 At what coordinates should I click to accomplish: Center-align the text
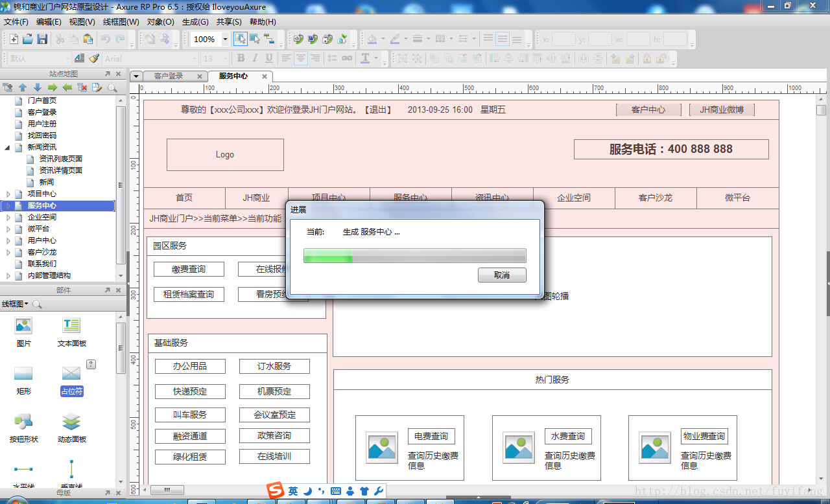[x=301, y=58]
